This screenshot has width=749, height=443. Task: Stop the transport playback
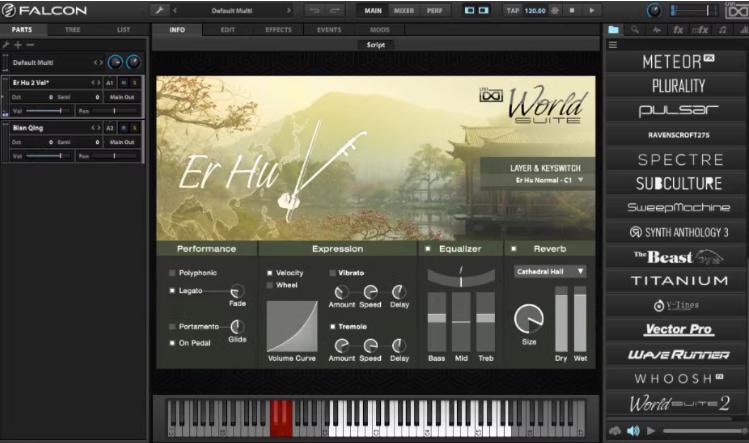point(572,11)
